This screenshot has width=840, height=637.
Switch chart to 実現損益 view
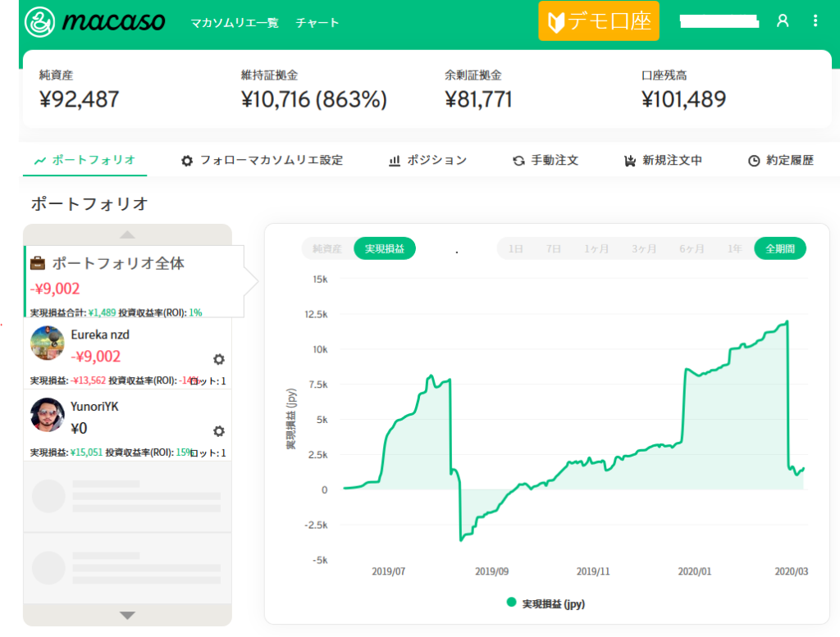(x=385, y=248)
